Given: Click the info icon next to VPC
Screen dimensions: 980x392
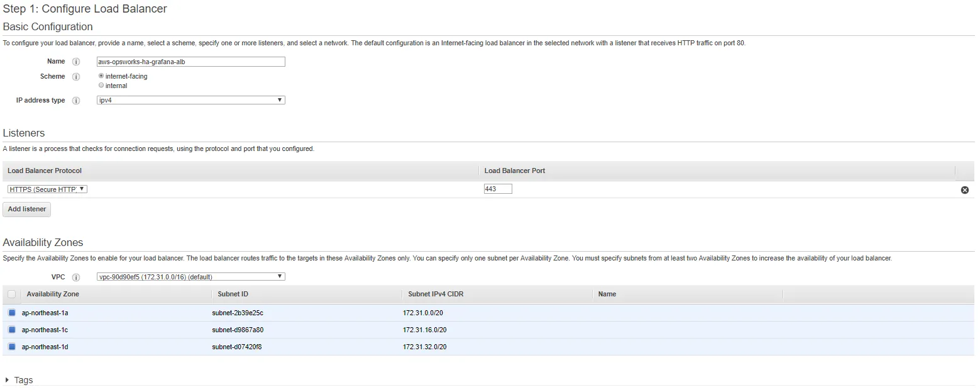Looking at the screenshot, I should point(76,277).
